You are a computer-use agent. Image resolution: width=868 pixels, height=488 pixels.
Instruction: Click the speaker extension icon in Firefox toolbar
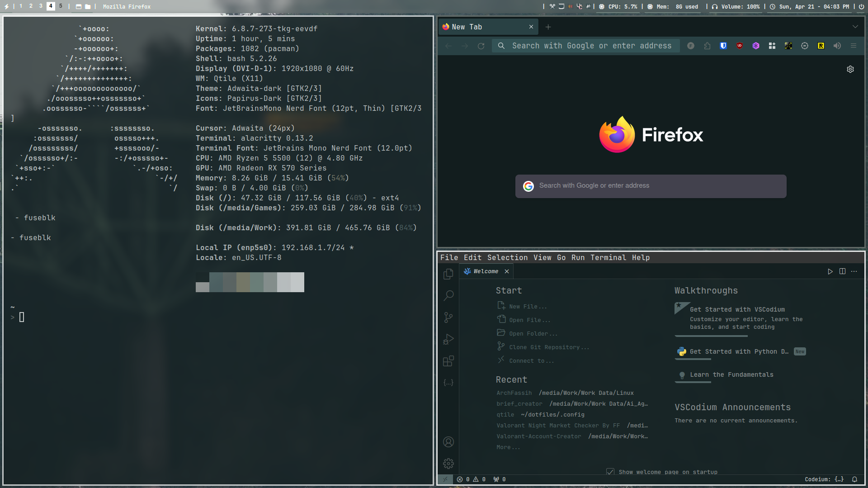[837, 46]
